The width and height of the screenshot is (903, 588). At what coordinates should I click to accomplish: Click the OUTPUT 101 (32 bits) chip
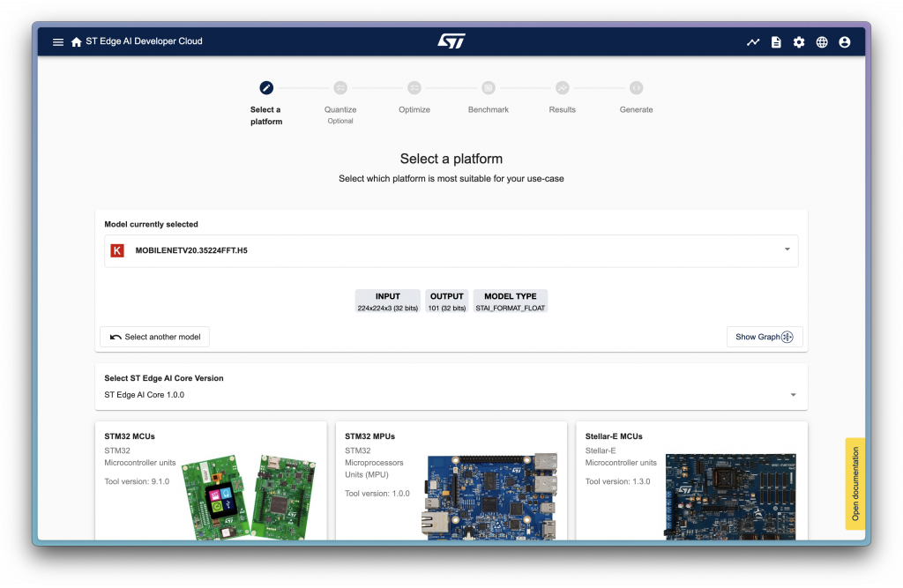tap(447, 301)
